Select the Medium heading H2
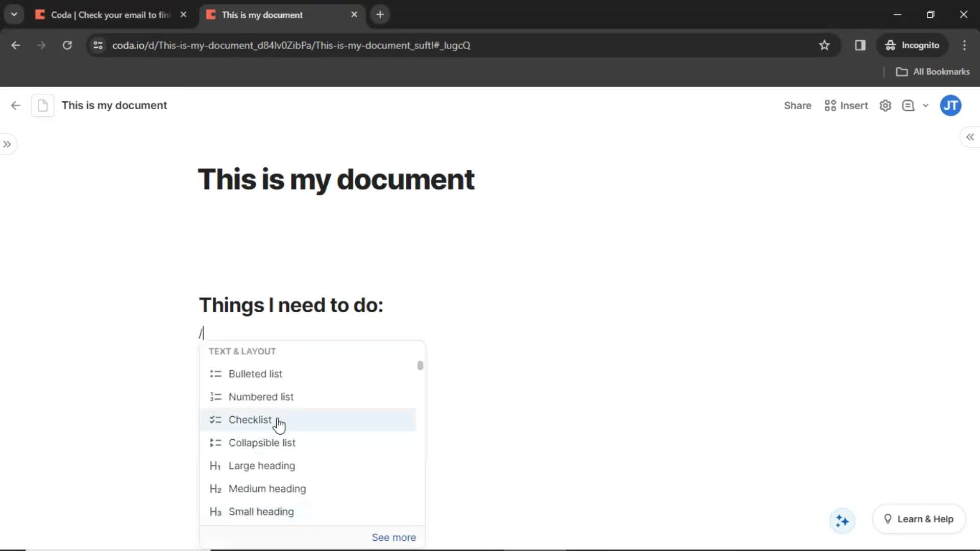Image resolution: width=980 pixels, height=551 pixels. (x=267, y=488)
